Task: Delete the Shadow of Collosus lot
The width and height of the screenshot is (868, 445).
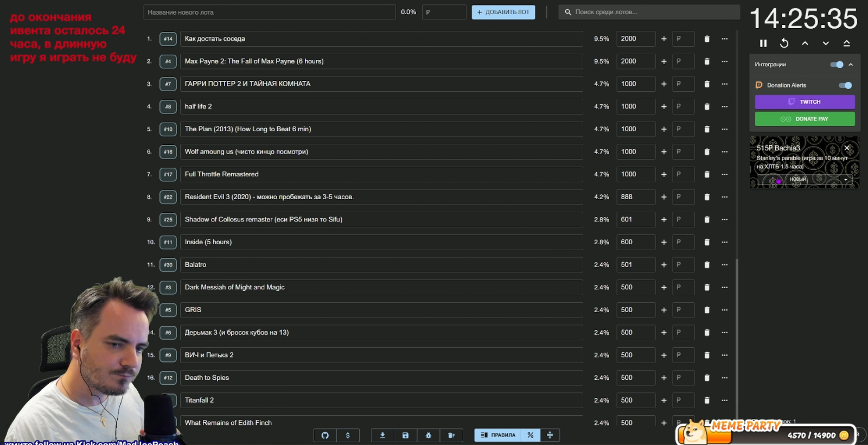Action: 707,220
